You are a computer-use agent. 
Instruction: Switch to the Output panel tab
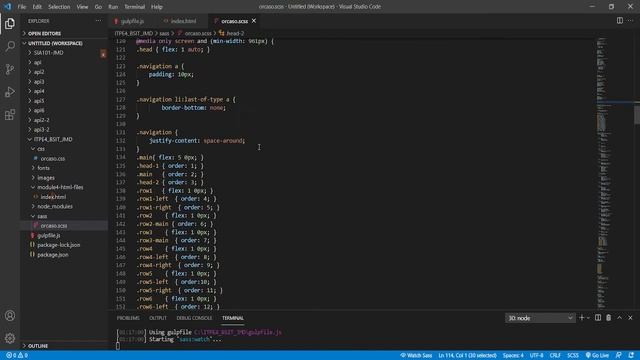point(158,318)
